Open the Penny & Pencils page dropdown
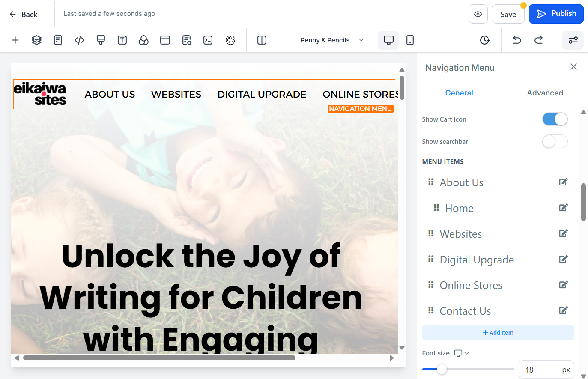This screenshot has width=588, height=379. (332, 40)
